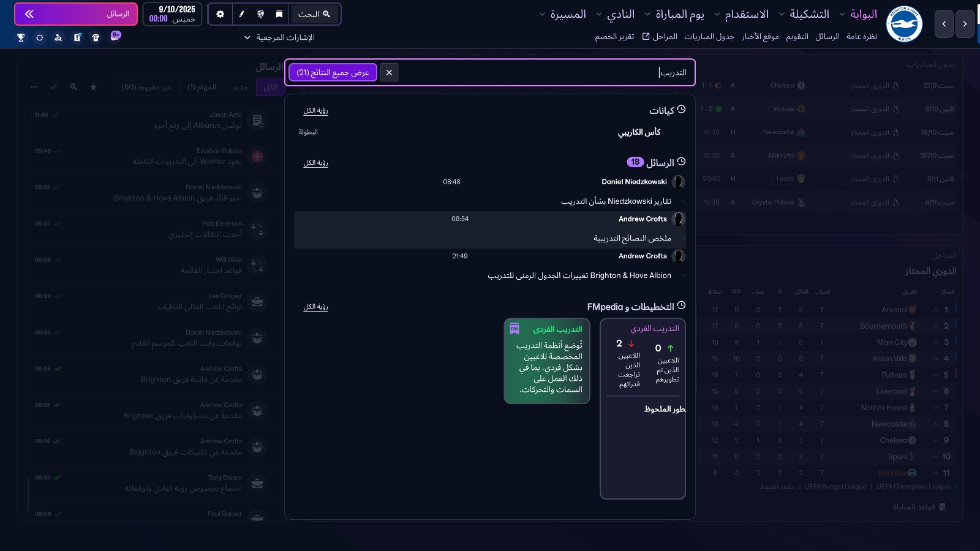The width and height of the screenshot is (980, 551).
Task: Open the globe world icon in toolbar
Action: [x=261, y=14]
